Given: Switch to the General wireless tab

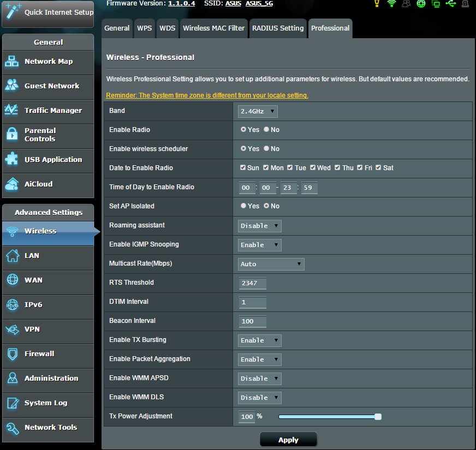Looking at the screenshot, I should click(117, 28).
